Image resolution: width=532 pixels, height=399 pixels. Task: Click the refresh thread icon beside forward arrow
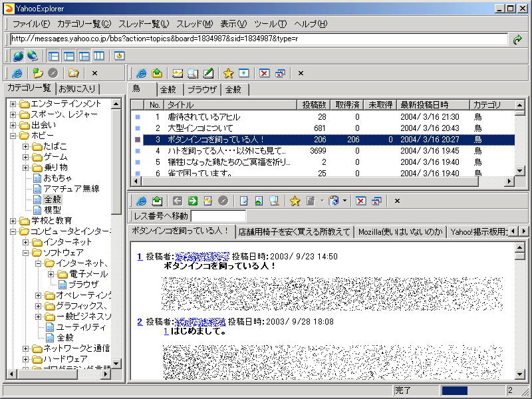pos(207,201)
